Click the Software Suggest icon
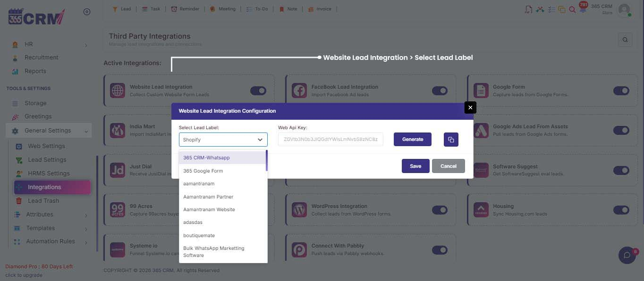The height and width of the screenshot is (281, 644). [x=481, y=170]
